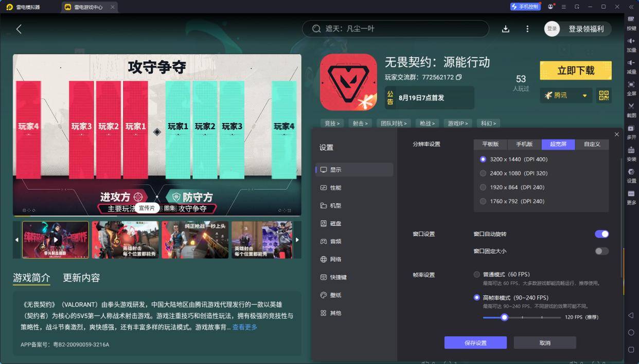Select 普通模式 (60 FPS) frame rate

coord(476,274)
